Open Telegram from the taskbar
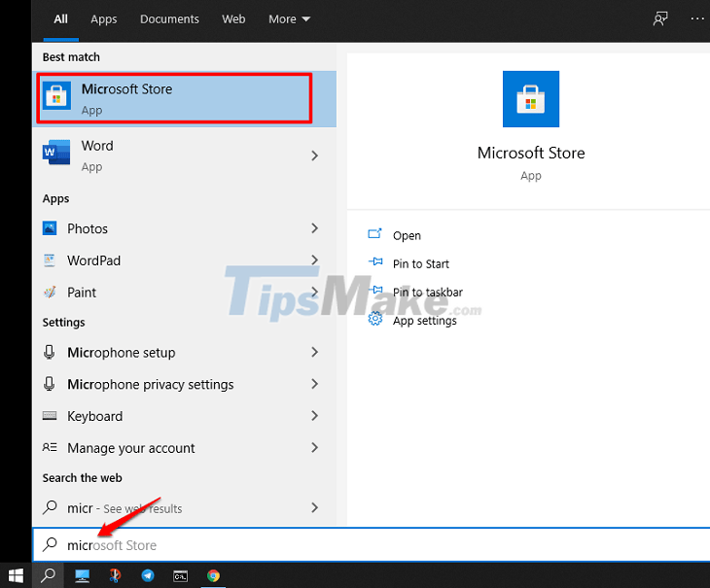Image resolution: width=710 pixels, height=588 pixels. (x=148, y=575)
